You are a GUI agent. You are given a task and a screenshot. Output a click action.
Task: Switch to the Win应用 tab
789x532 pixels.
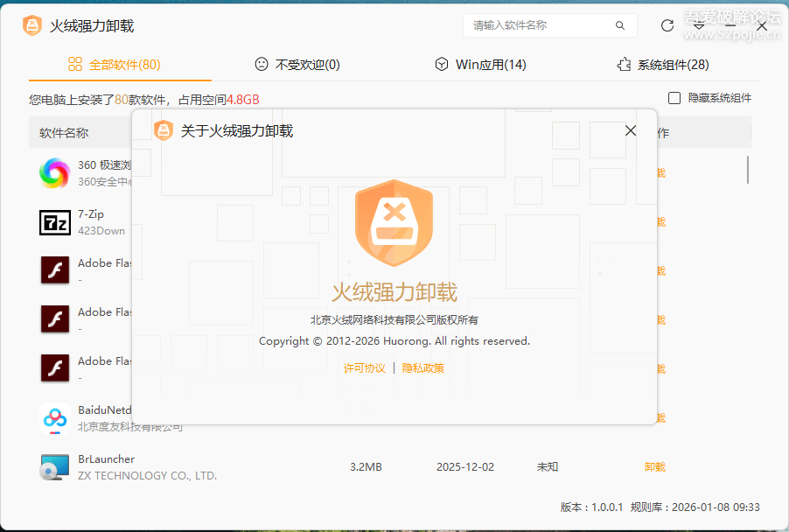480,64
